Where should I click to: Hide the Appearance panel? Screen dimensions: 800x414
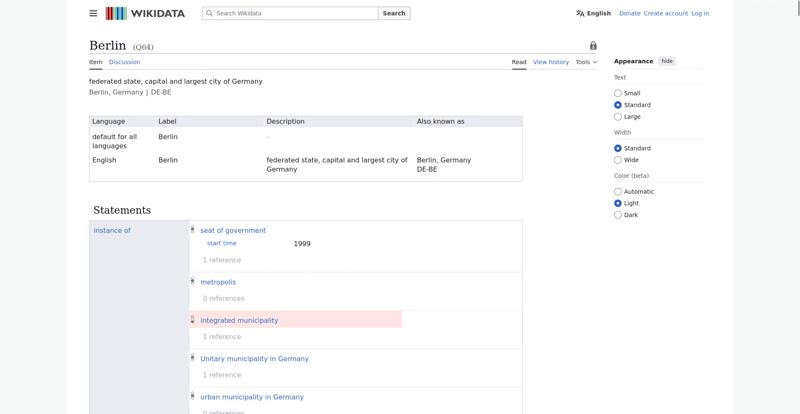tap(667, 61)
